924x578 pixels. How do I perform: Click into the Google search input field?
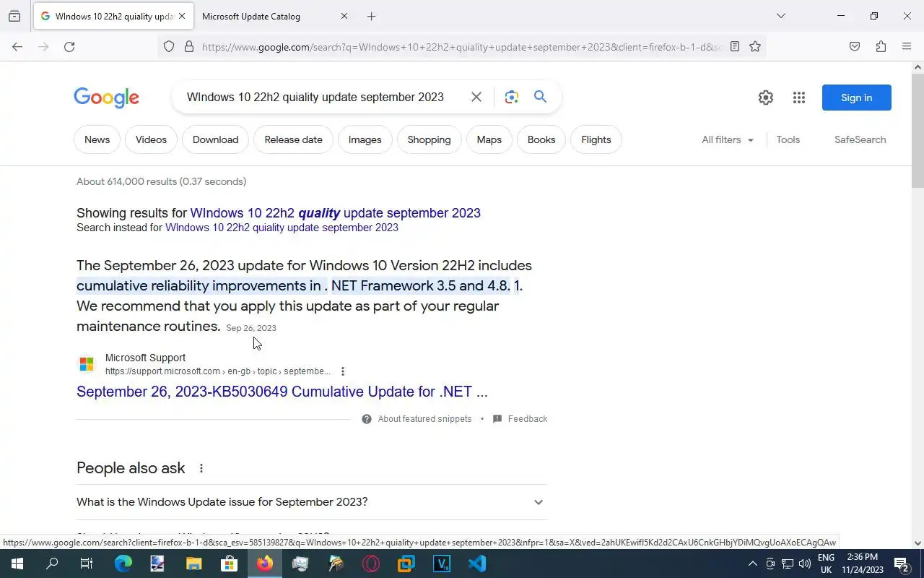pyautogui.click(x=315, y=97)
